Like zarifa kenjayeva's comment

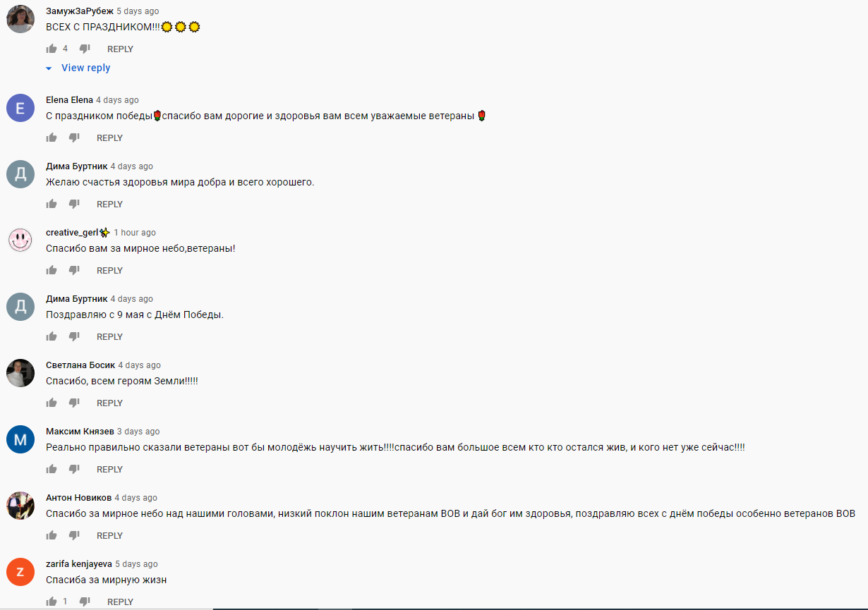(52, 602)
